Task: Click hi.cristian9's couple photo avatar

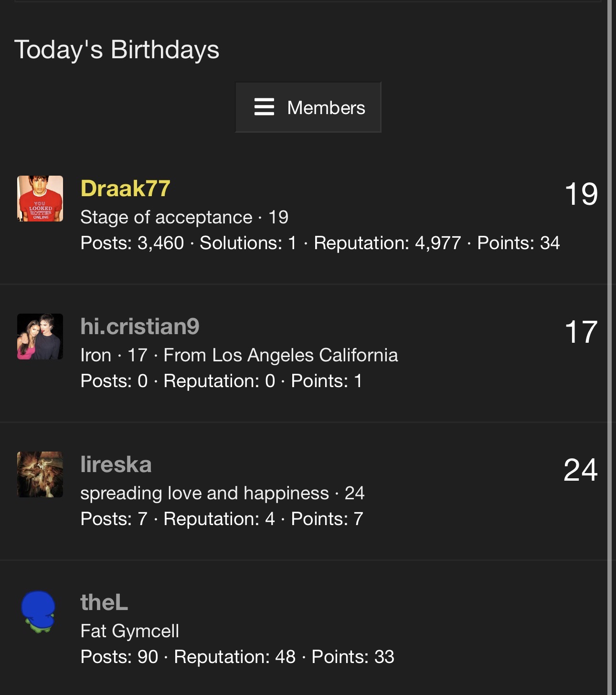Action: (x=40, y=337)
